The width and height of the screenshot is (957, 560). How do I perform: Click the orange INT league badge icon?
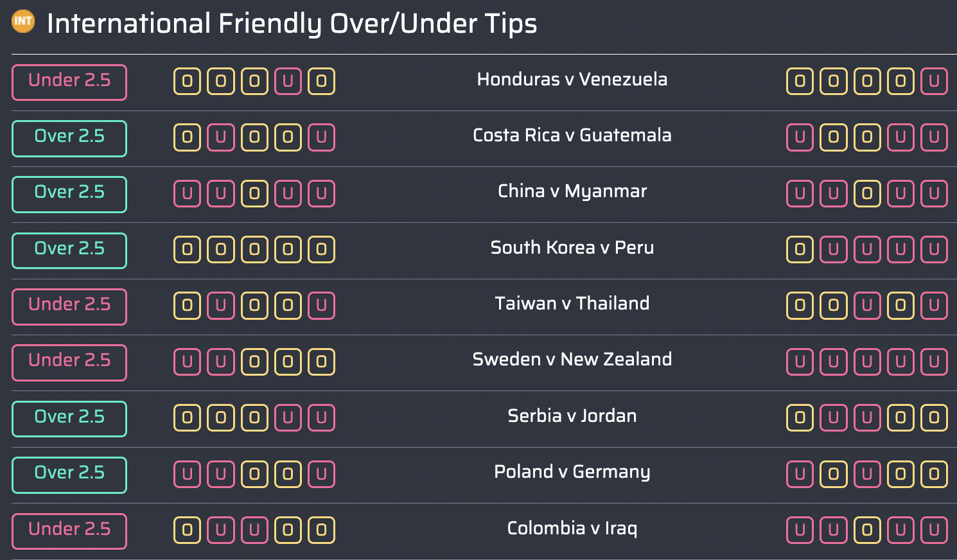click(23, 21)
